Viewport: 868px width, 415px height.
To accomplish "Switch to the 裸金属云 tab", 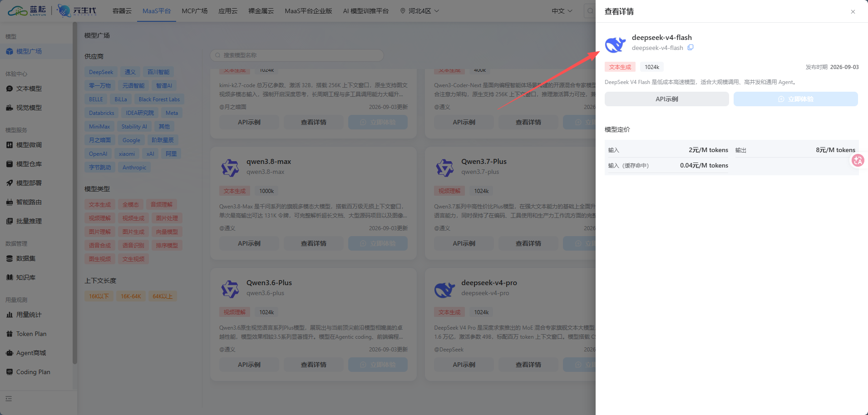I will click(261, 11).
